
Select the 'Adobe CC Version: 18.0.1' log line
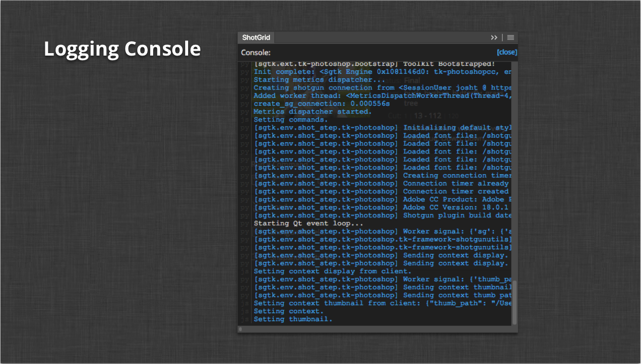click(382, 208)
